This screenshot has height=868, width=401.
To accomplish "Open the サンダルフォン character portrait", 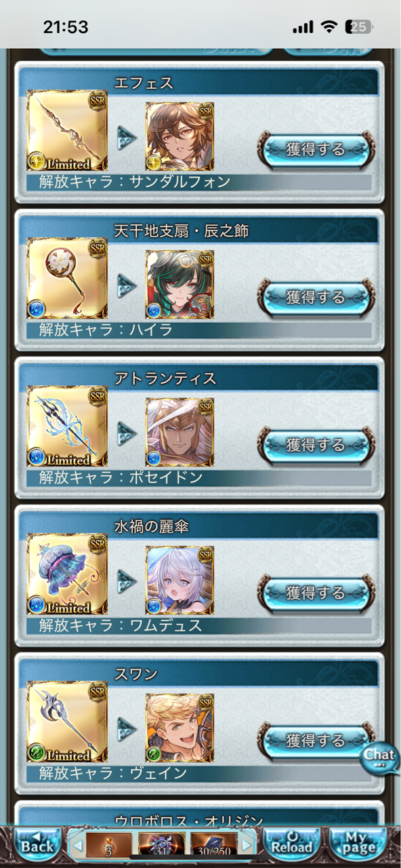I will click(180, 136).
